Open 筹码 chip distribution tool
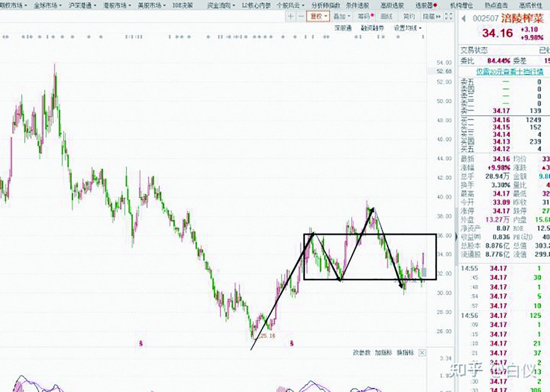 [365, 17]
